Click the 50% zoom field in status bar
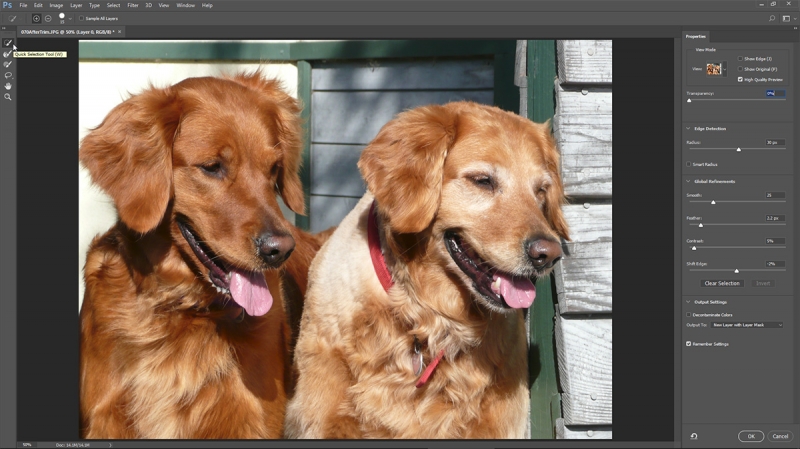 pos(27,445)
